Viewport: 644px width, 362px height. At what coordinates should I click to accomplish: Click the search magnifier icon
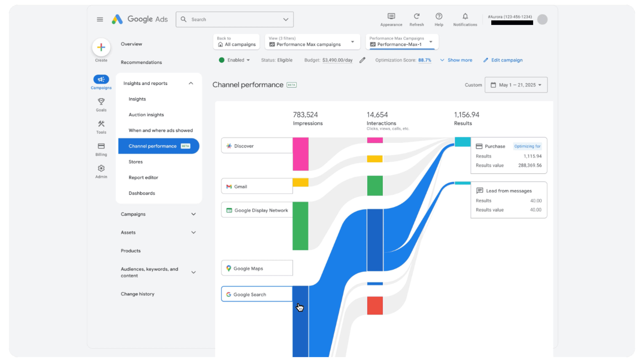184,19
